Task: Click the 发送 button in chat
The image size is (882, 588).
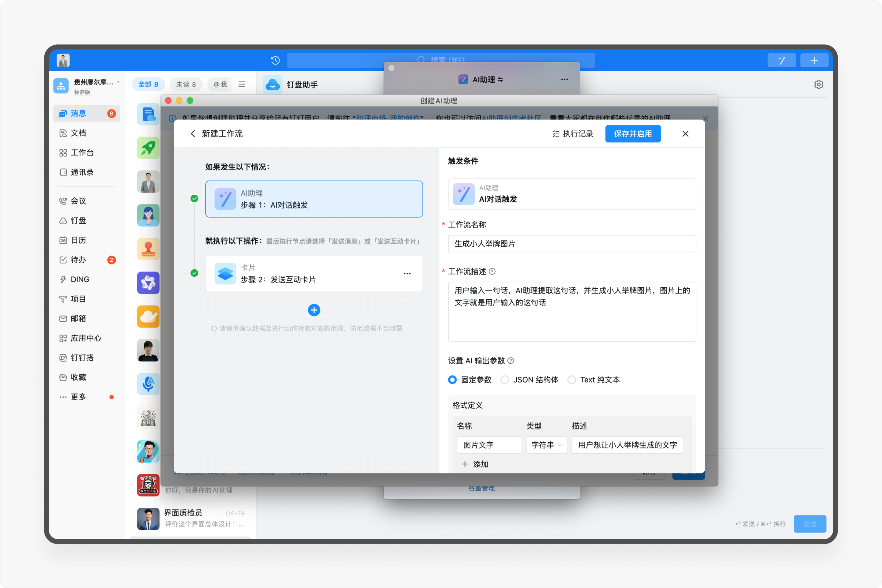Action: click(810, 524)
